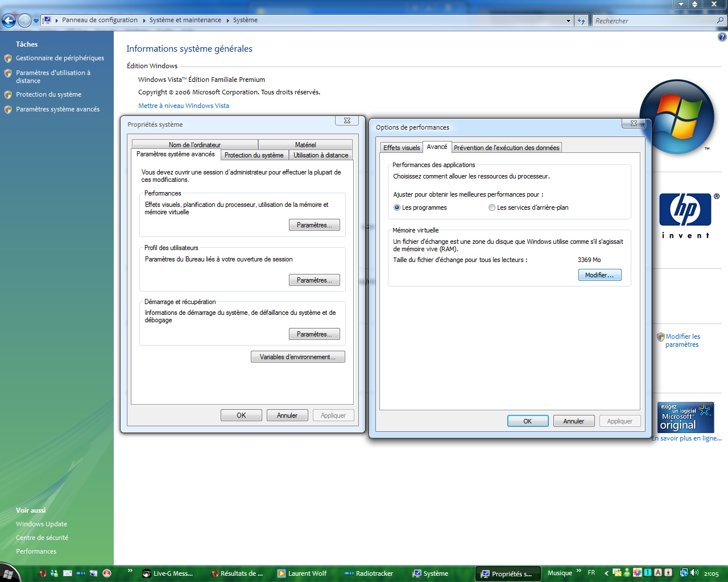Launch Radiotracker from the quick launch bar
Screen dimensions: 728x582
coord(81,573)
